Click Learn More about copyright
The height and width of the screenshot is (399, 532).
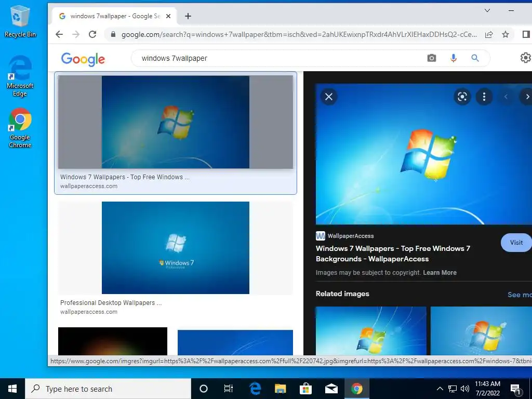point(440,273)
